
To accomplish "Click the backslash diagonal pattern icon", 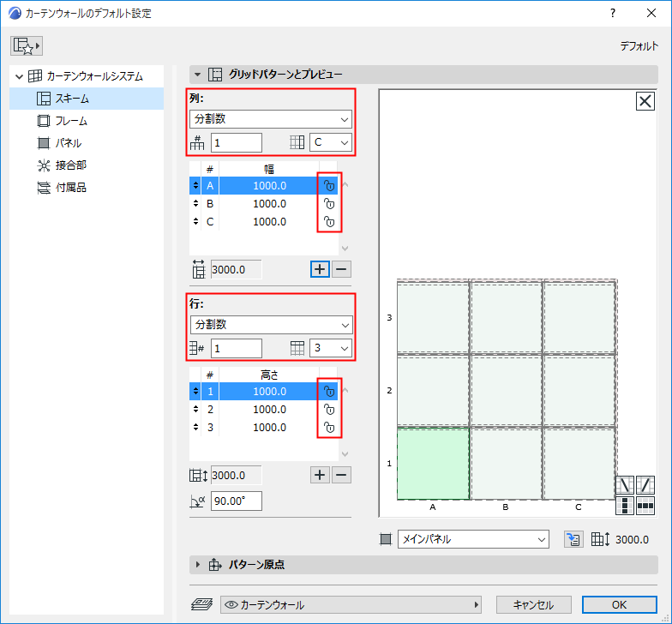I will point(624,485).
